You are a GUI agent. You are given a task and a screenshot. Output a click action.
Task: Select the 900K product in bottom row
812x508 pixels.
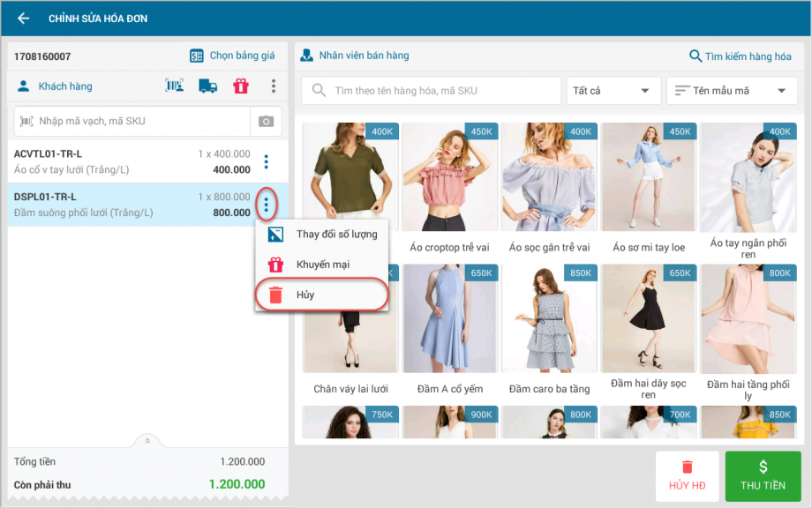[x=449, y=422]
